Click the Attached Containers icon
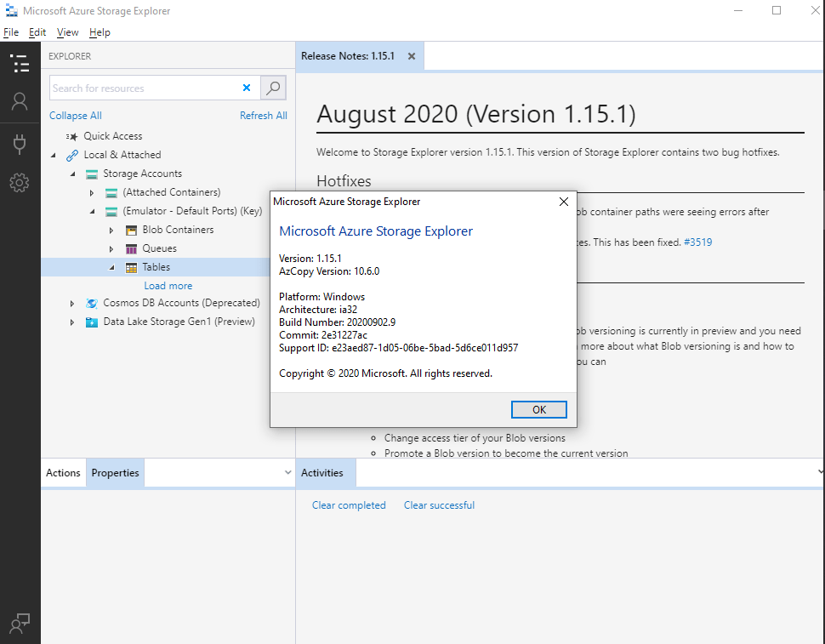Image resolution: width=825 pixels, height=644 pixels. pyautogui.click(x=111, y=193)
